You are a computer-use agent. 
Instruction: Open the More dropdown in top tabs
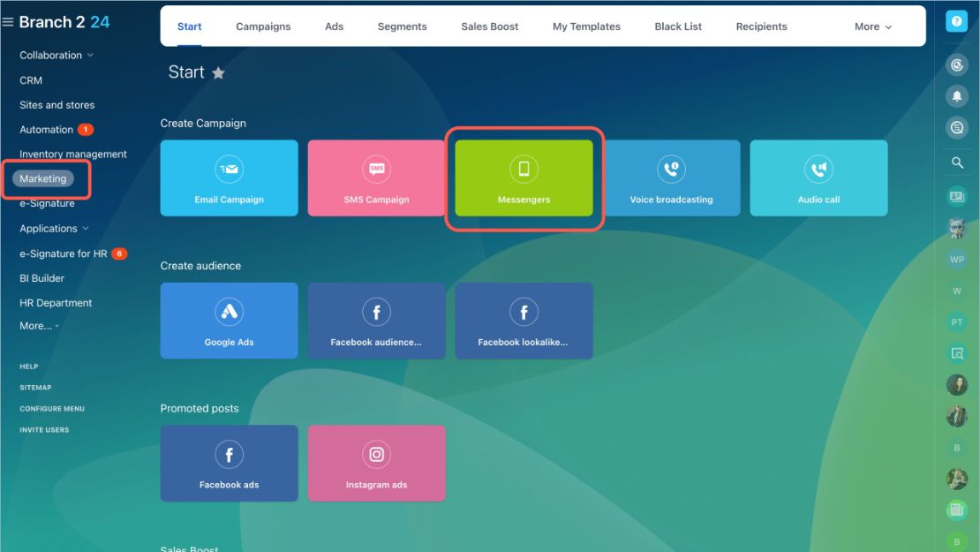click(x=872, y=26)
